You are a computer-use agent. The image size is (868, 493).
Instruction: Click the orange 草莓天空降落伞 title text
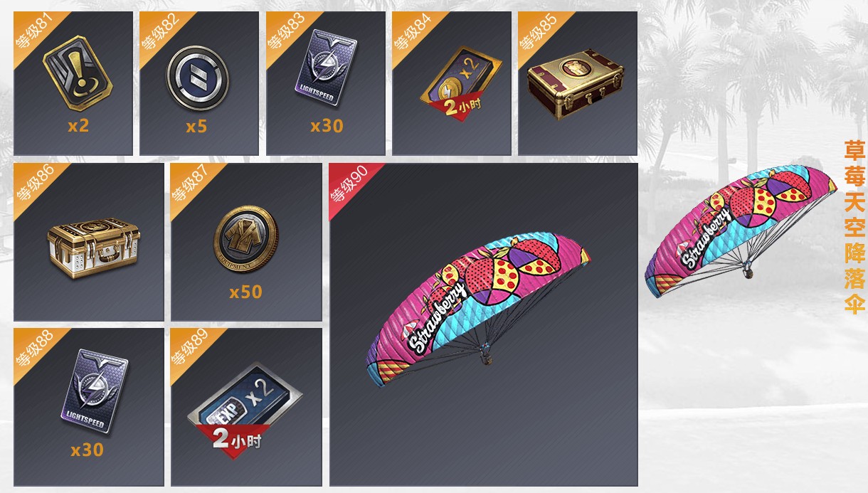tap(854, 226)
